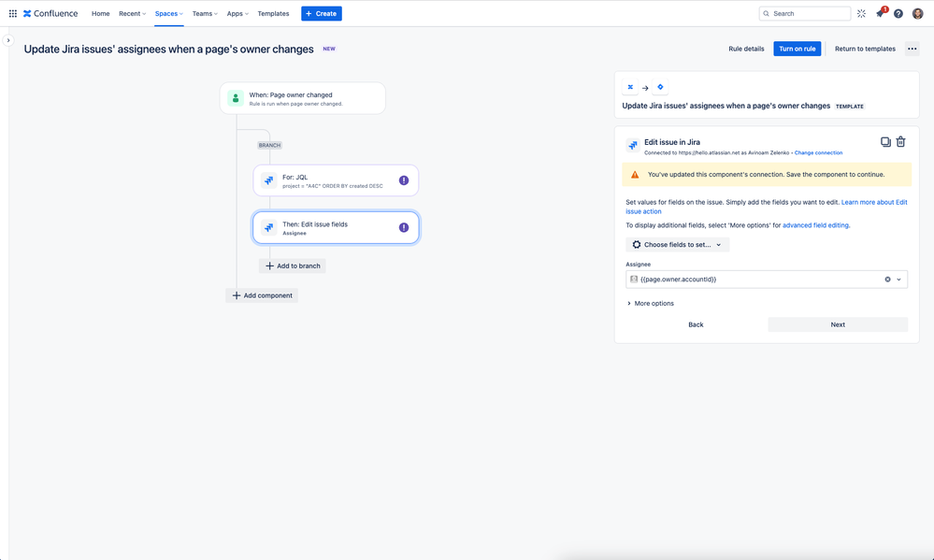Go to Home
This screenshot has height=560, width=934.
pos(101,13)
